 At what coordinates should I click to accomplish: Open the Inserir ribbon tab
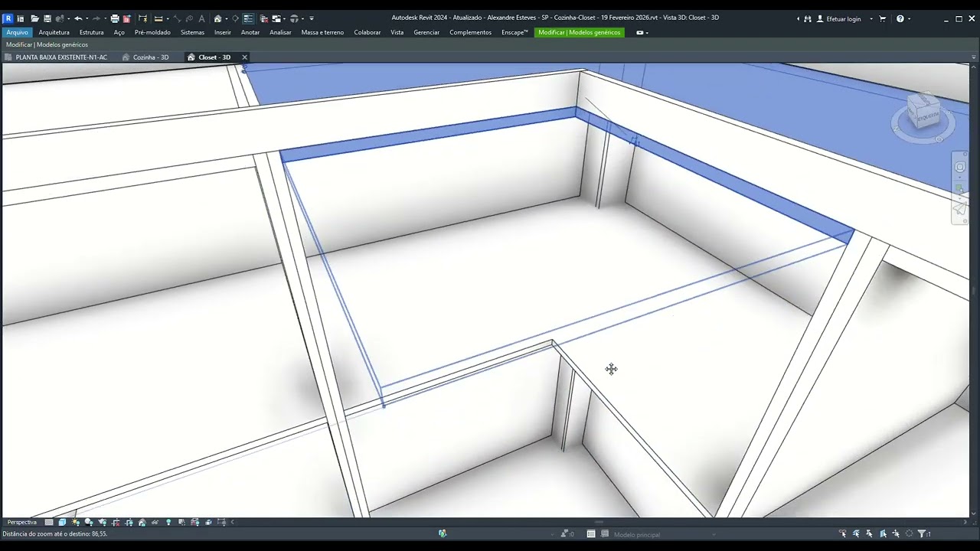(223, 32)
